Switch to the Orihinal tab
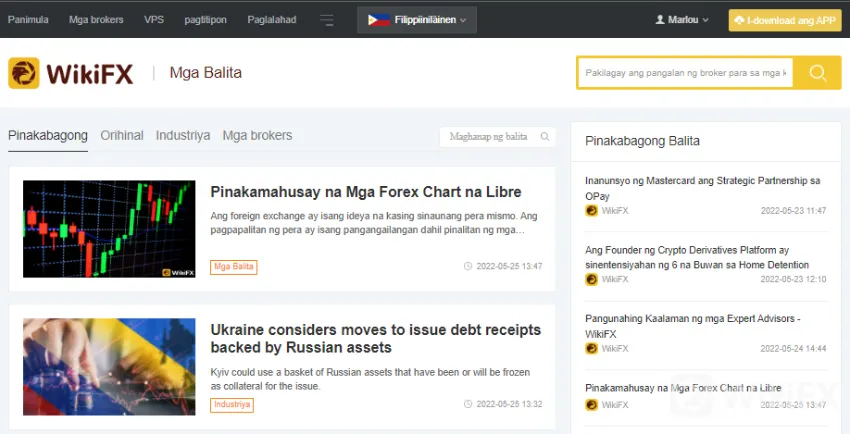The width and height of the screenshot is (850, 434). 122,135
